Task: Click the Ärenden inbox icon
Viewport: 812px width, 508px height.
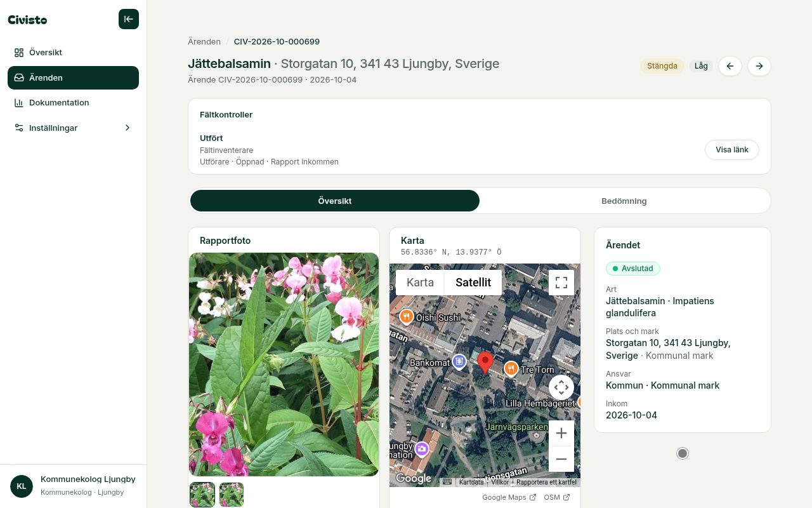Action: tap(19, 77)
